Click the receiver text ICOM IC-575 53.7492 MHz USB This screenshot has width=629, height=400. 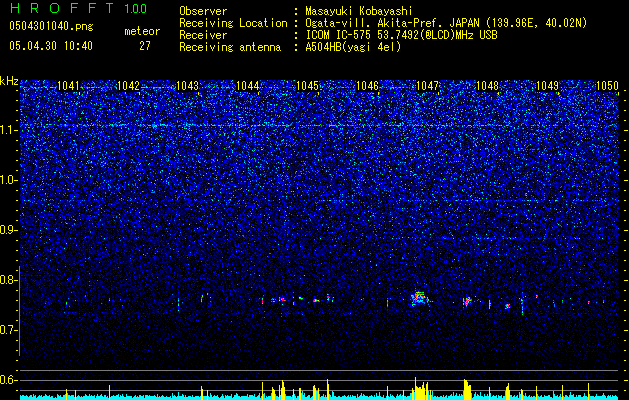point(401,35)
